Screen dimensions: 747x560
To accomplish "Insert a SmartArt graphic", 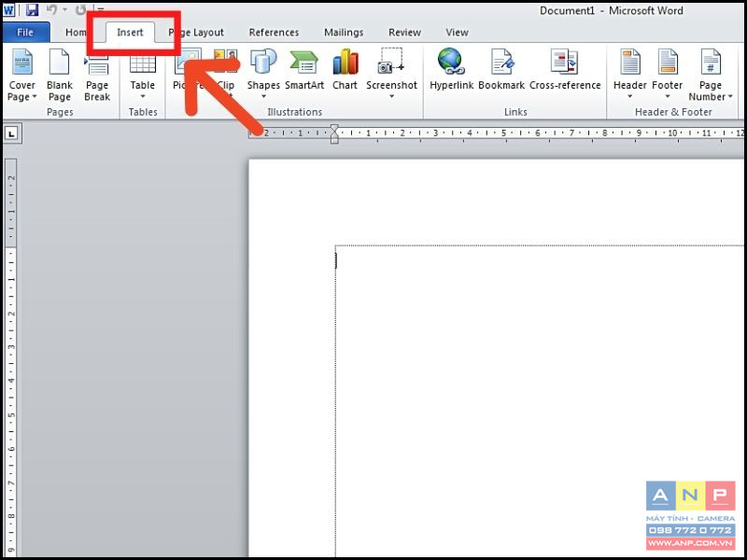I will pyautogui.click(x=304, y=71).
